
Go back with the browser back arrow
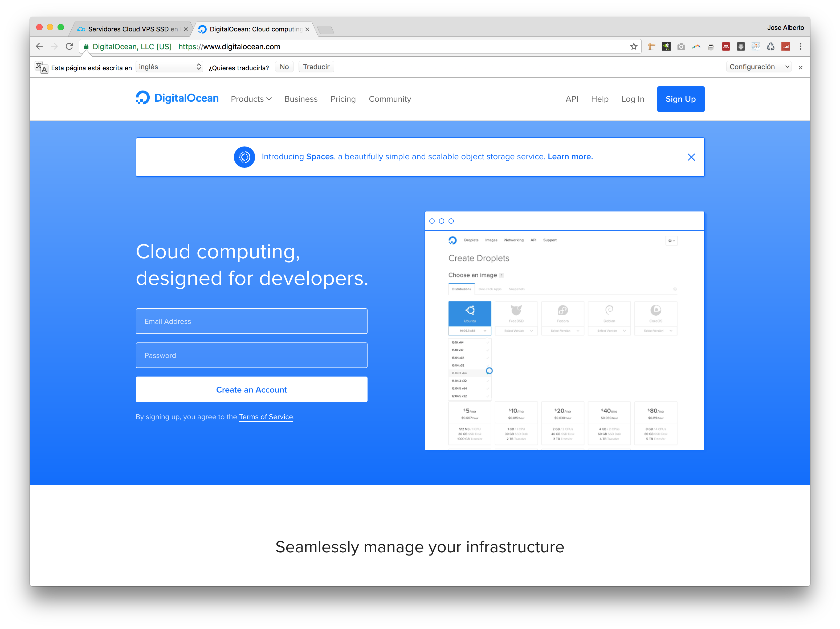pyautogui.click(x=39, y=46)
